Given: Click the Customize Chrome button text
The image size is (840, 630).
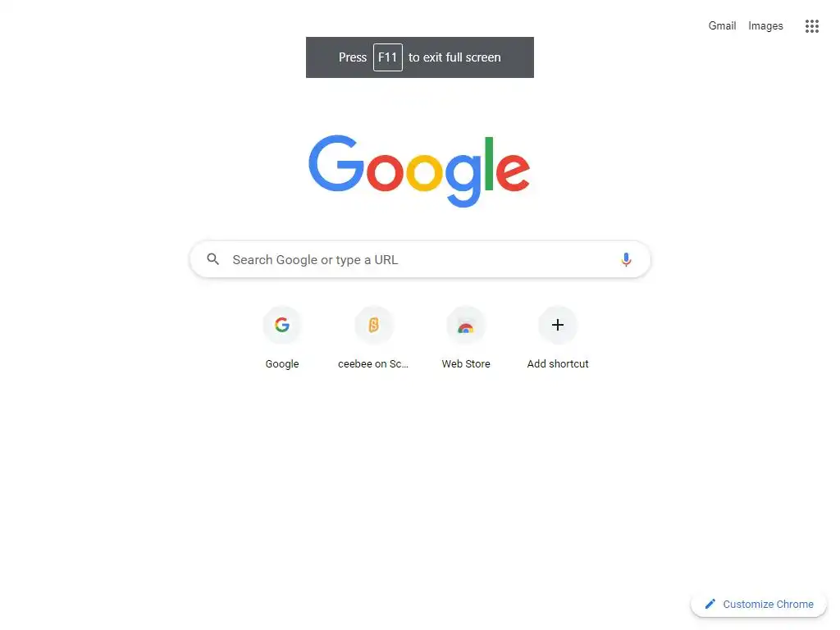Looking at the screenshot, I should coord(768,604).
